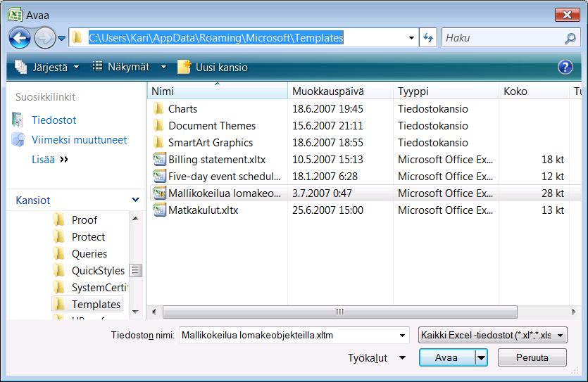Click the Mallikokeilua lomakeo file icon
588x382 pixels.
pos(159,193)
